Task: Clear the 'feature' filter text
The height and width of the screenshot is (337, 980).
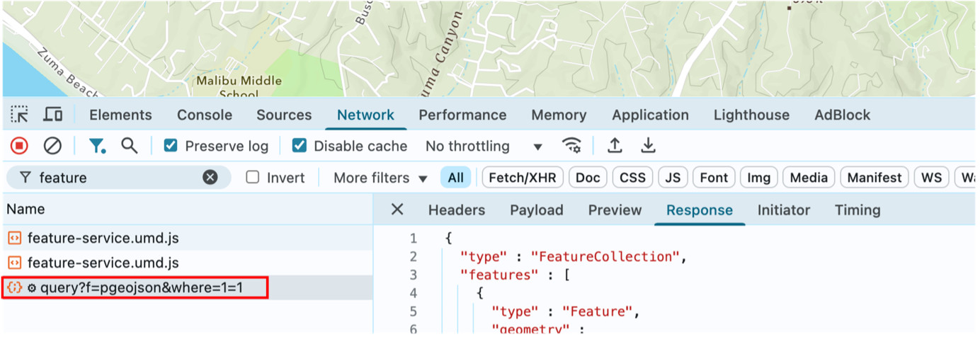Action: click(x=210, y=178)
